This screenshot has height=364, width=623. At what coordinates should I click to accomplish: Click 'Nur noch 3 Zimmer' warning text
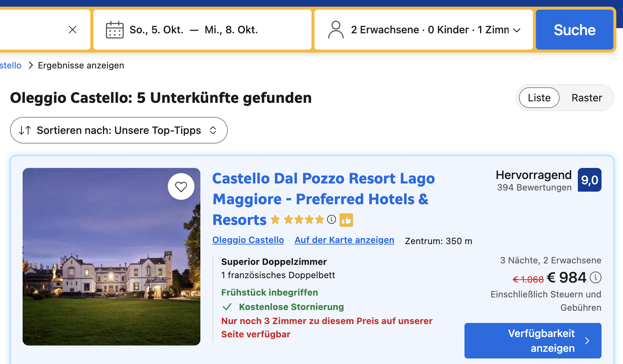(327, 328)
